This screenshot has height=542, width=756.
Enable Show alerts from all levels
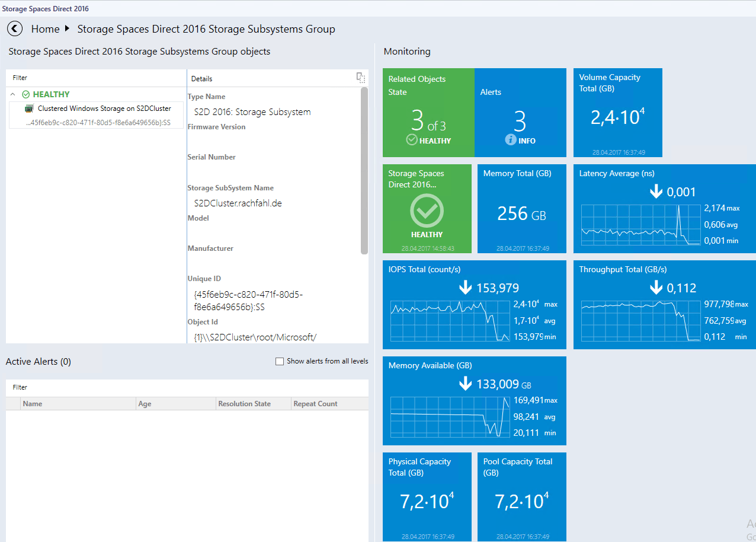pos(280,361)
